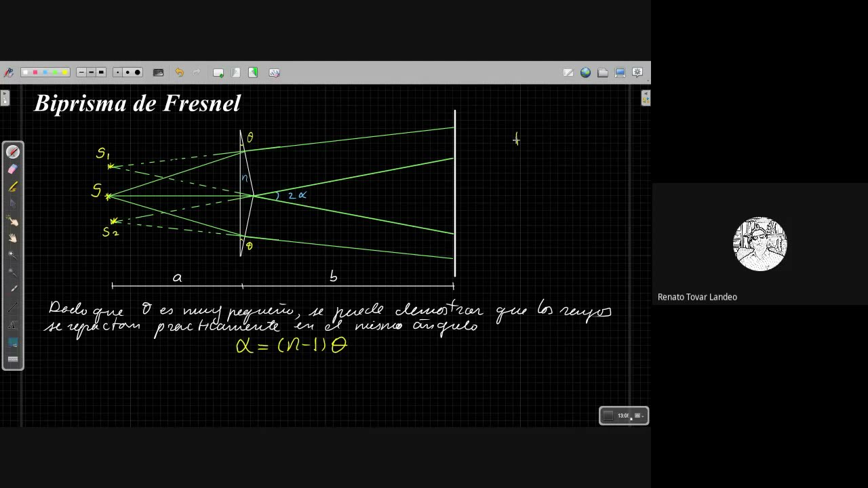Click the blue n label inside the biprism
The height and width of the screenshot is (488, 868).
[245, 178]
